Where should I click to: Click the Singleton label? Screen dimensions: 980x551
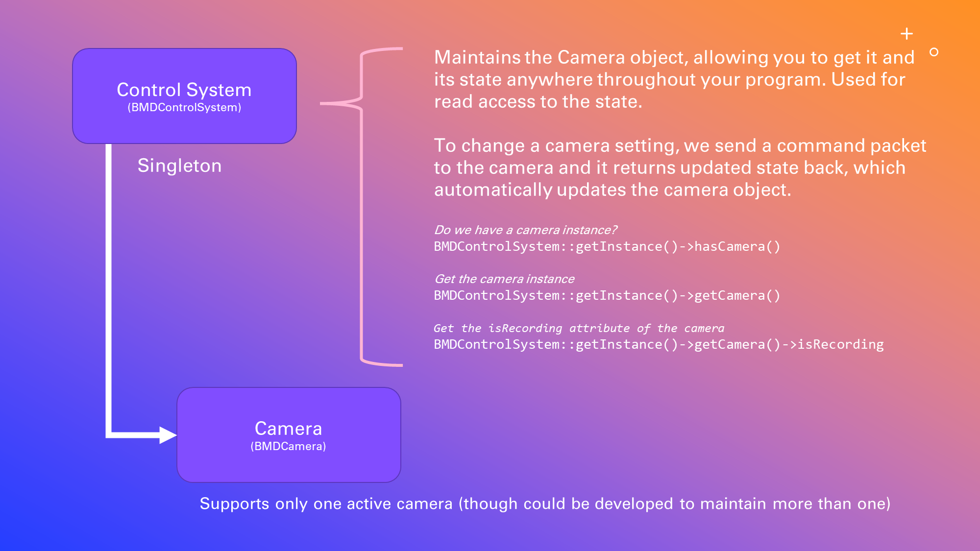pos(179,166)
